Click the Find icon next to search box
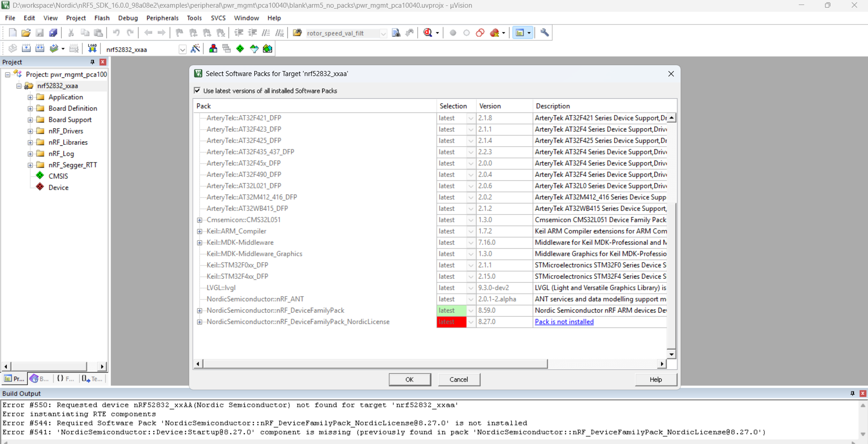 pyautogui.click(x=396, y=33)
